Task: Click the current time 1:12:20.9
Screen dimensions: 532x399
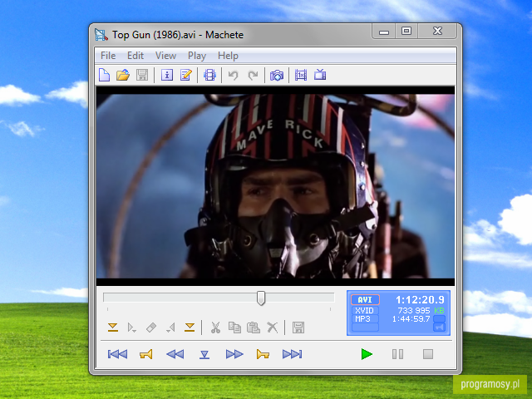Action: point(420,299)
